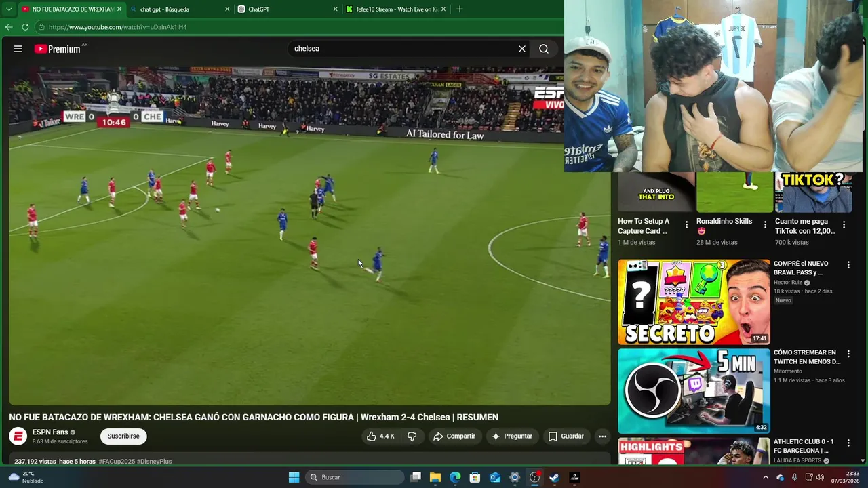Open Microsoft Store from the taskbar
The image size is (868, 488).
(x=475, y=477)
